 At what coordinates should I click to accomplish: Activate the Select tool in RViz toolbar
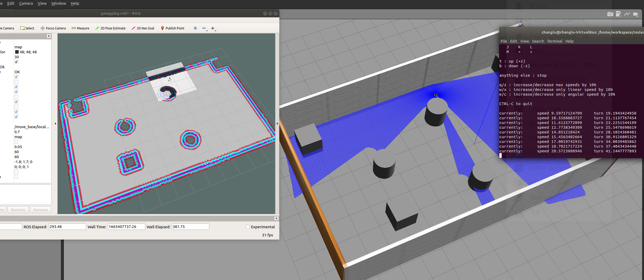pyautogui.click(x=27, y=28)
